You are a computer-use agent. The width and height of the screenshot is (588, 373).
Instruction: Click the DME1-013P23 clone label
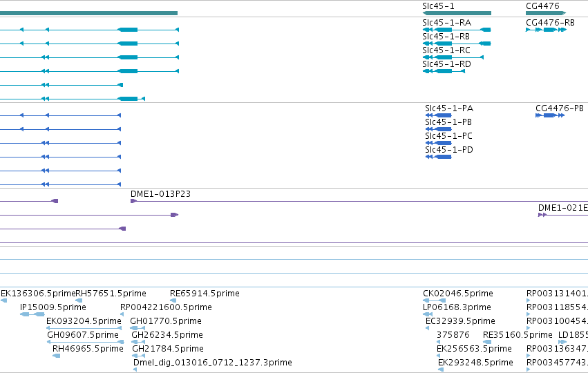[160, 194]
